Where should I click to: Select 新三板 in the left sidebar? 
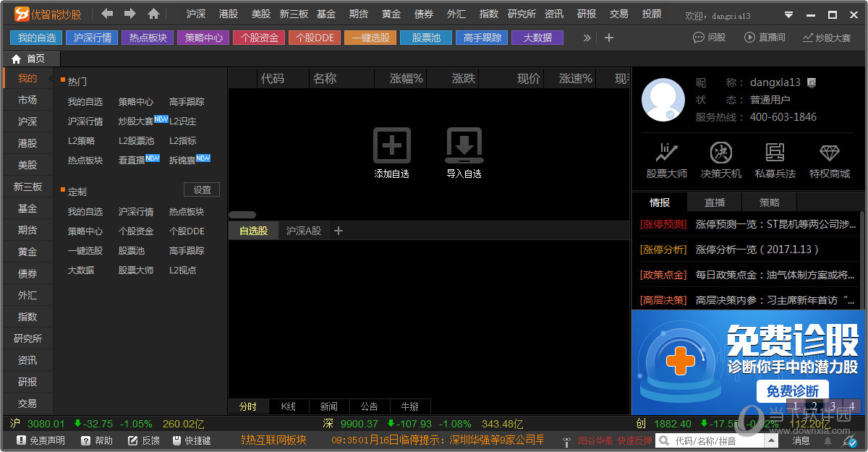tap(27, 187)
